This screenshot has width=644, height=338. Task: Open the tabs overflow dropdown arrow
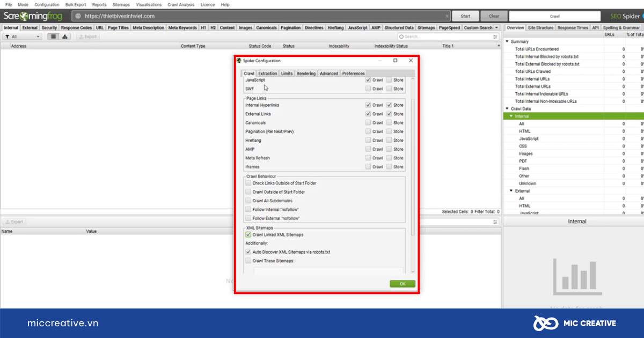496,28
